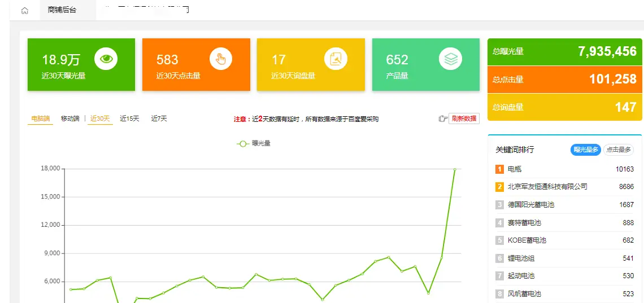Click the 关键词排行 heading
This screenshot has width=644, height=303.
tap(515, 150)
